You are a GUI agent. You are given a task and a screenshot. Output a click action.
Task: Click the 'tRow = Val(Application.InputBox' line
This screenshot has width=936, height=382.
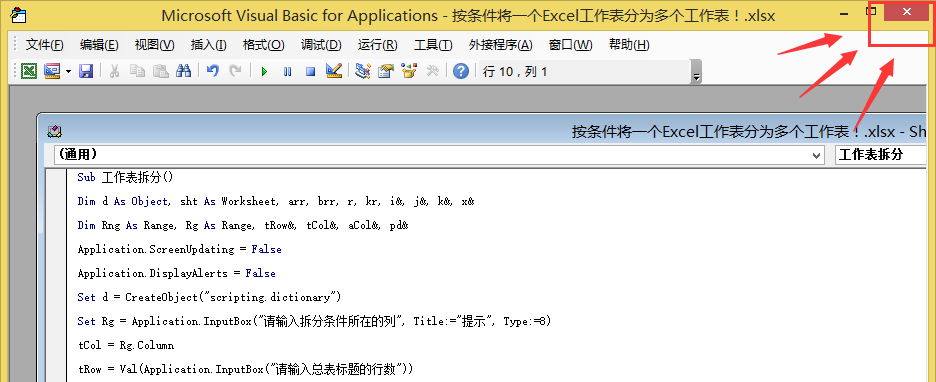[x=245, y=369]
